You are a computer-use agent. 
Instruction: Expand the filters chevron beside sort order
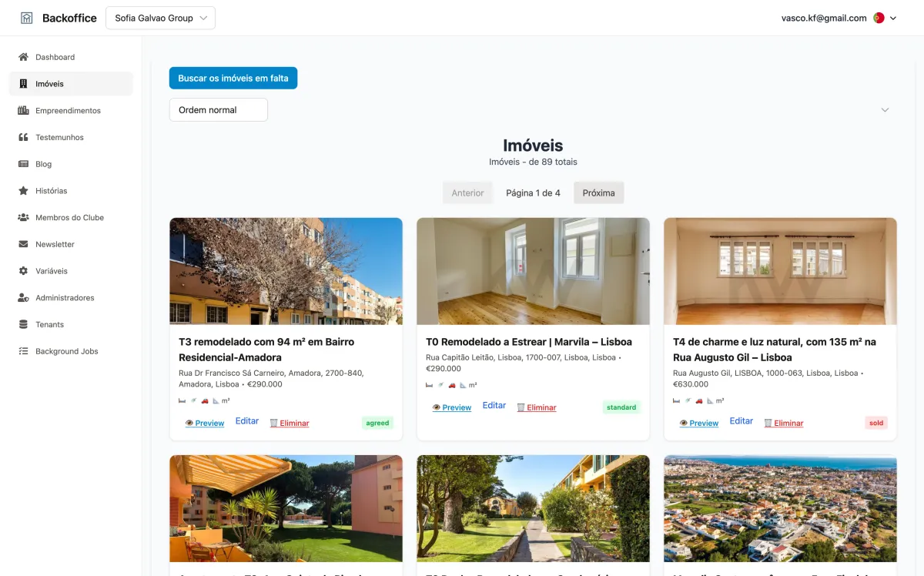[885, 110]
